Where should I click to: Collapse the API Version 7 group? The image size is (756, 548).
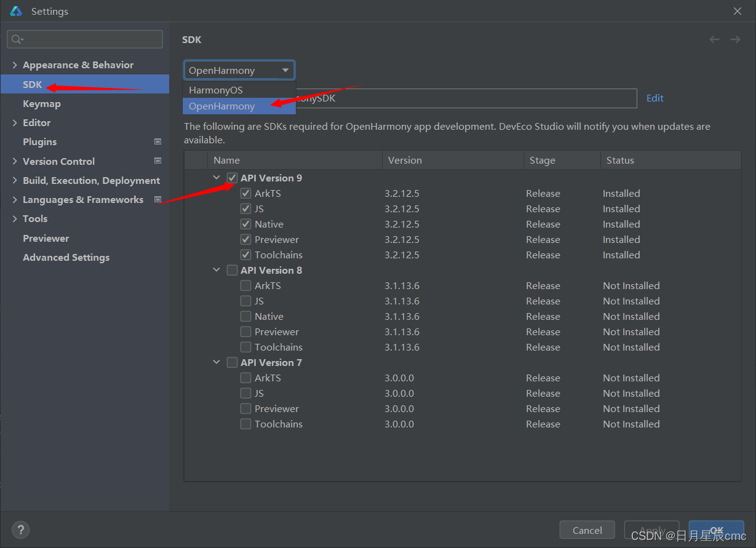coord(217,362)
